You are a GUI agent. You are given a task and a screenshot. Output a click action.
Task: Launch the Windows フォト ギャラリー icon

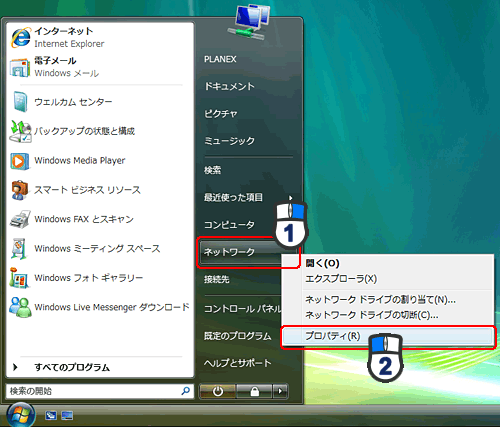[x=19, y=277]
